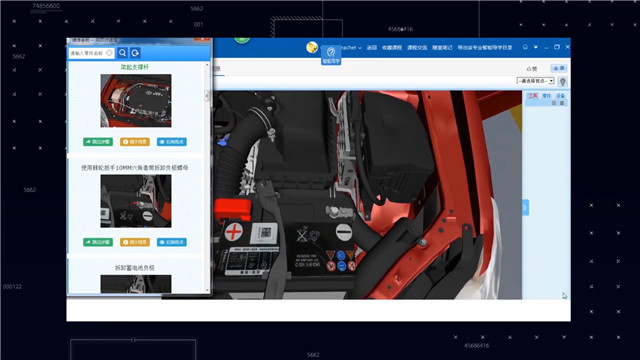This screenshot has width=640, height=360.
Task: Click 课程交流 in the top menu
Action: [x=417, y=48]
